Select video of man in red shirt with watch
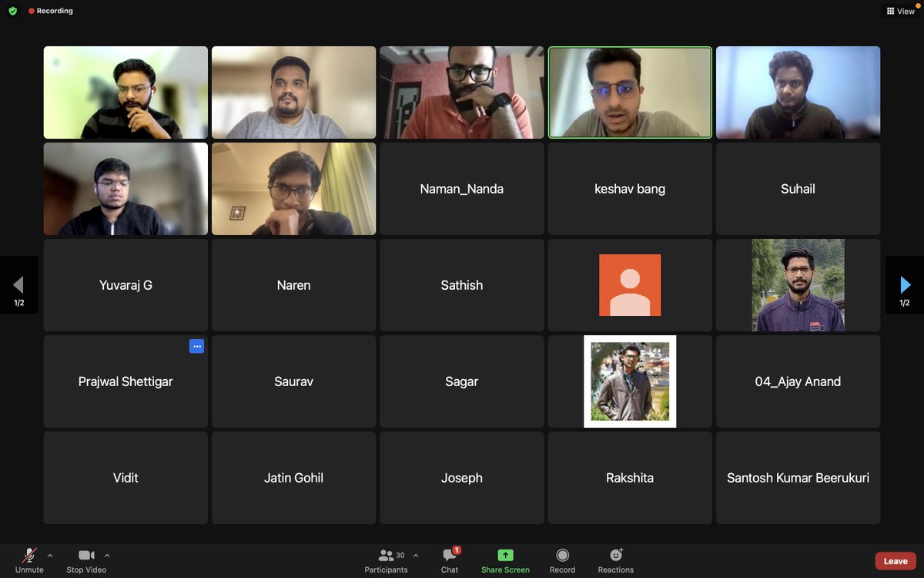The image size is (924, 578). (x=462, y=92)
